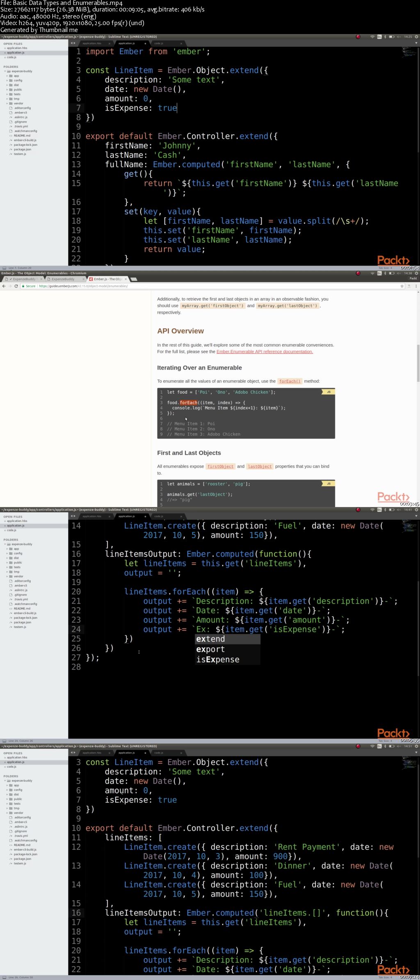Click 'Tab Size: 4' in 14:25 frame status bar
The height and width of the screenshot is (980, 420).
385,268
